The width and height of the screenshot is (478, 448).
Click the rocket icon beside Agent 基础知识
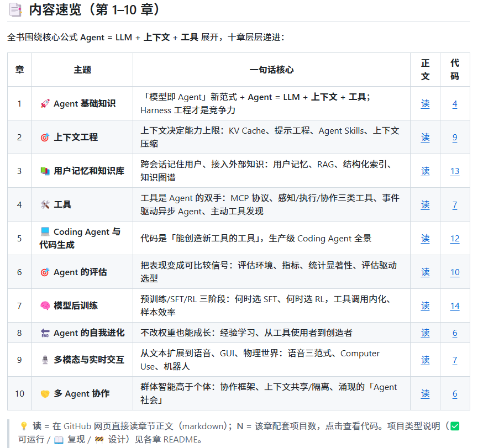45,104
